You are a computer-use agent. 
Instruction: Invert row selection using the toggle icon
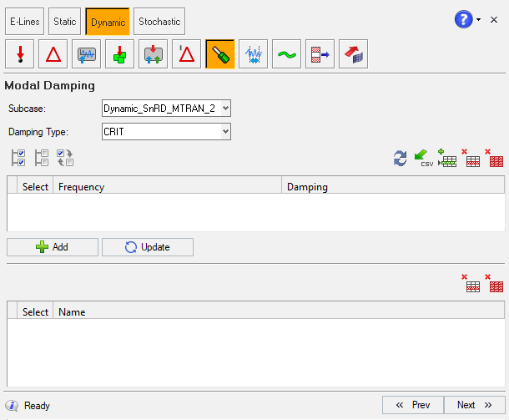click(x=65, y=158)
